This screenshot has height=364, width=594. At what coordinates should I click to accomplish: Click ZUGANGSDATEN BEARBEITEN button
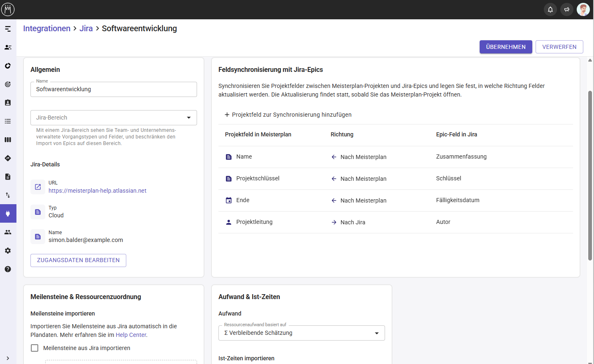tap(78, 260)
